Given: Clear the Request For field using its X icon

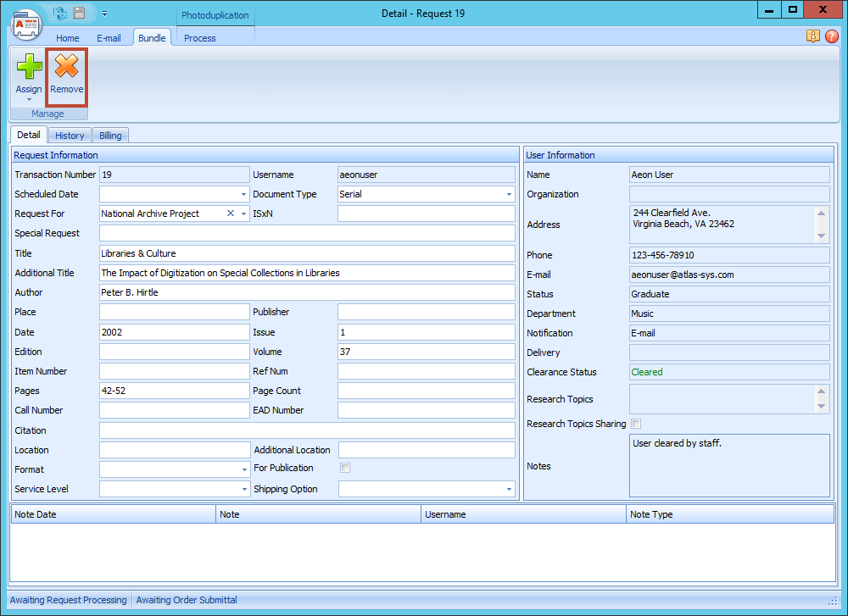Looking at the screenshot, I should pyautogui.click(x=230, y=214).
